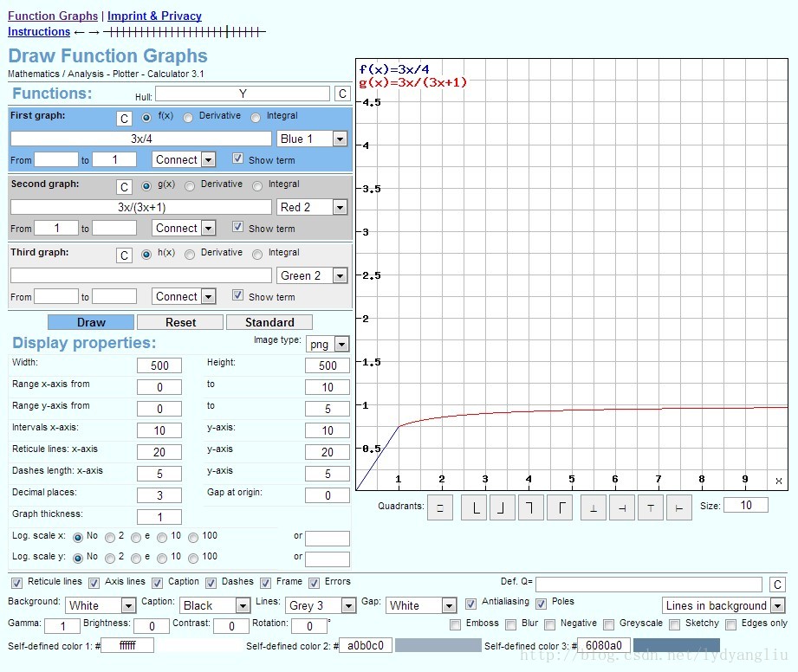Select the all-quadrants centered axes button
Screen dimensions: 798x672
click(x=440, y=507)
